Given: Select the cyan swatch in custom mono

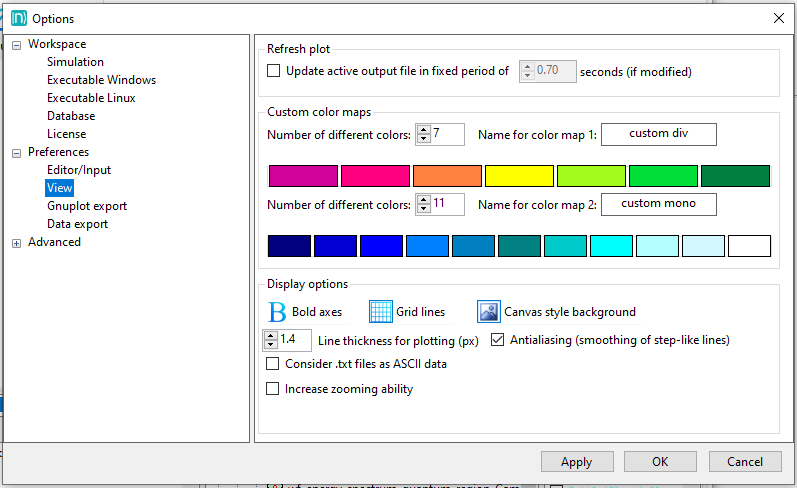Looking at the screenshot, I should coord(611,246).
